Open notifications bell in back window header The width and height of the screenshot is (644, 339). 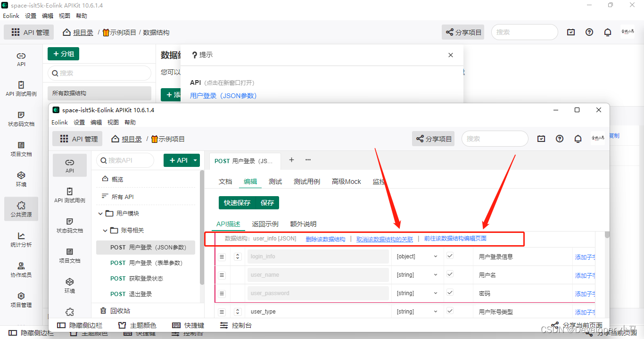coord(608,32)
